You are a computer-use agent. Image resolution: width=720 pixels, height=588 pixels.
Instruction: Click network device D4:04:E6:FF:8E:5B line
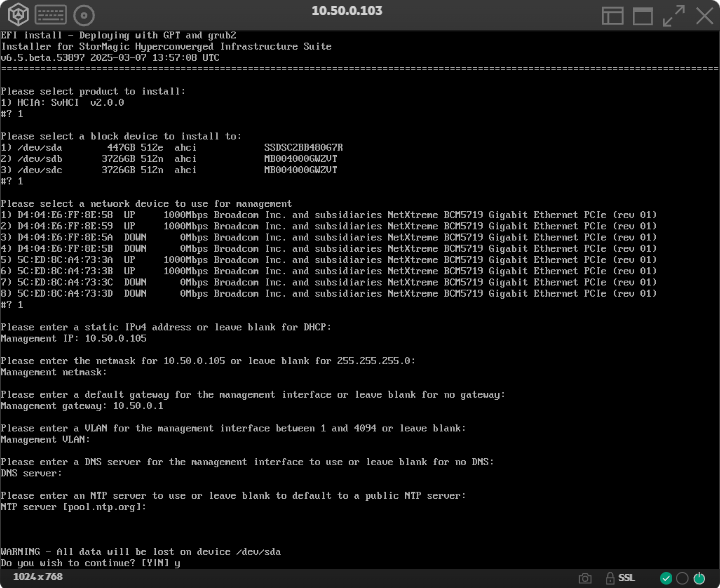coord(329,248)
